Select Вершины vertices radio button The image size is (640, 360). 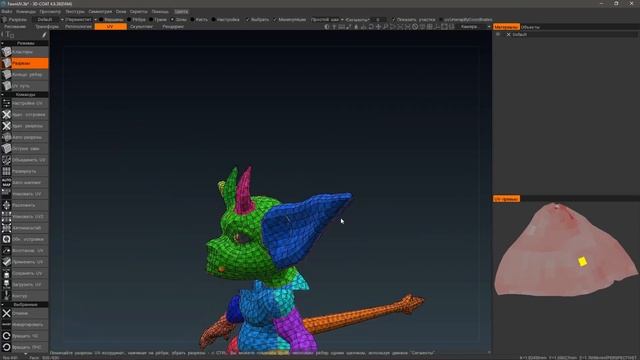(101, 20)
